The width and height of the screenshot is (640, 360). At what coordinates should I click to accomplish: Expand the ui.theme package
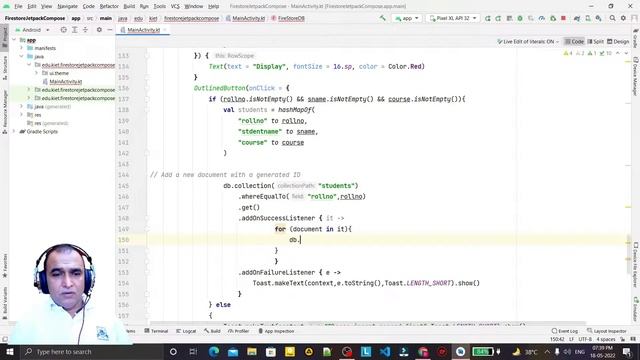click(36, 73)
